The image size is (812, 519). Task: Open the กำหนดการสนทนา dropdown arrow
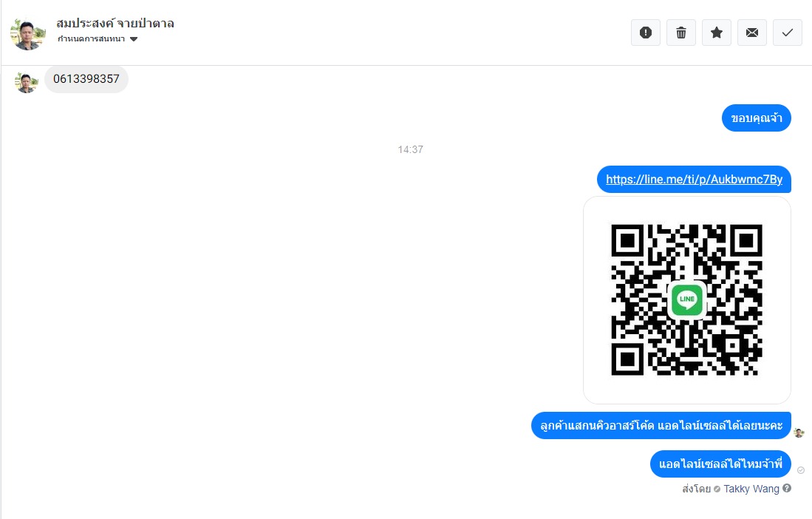pyautogui.click(x=134, y=39)
